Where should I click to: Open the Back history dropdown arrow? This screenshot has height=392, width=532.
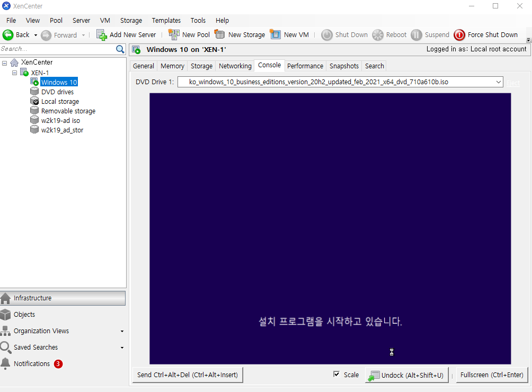pyautogui.click(x=36, y=35)
